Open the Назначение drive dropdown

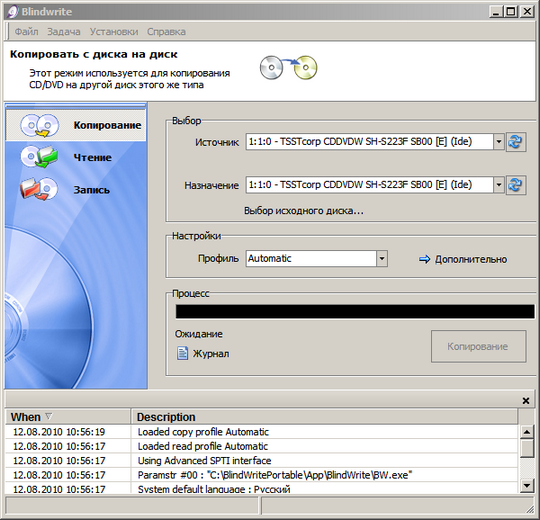coord(499,185)
